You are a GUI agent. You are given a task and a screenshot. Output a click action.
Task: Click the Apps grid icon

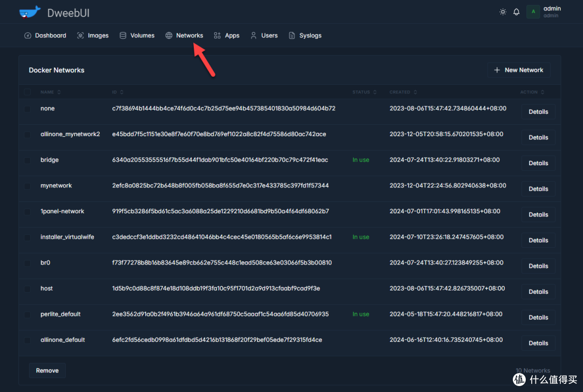pos(217,36)
